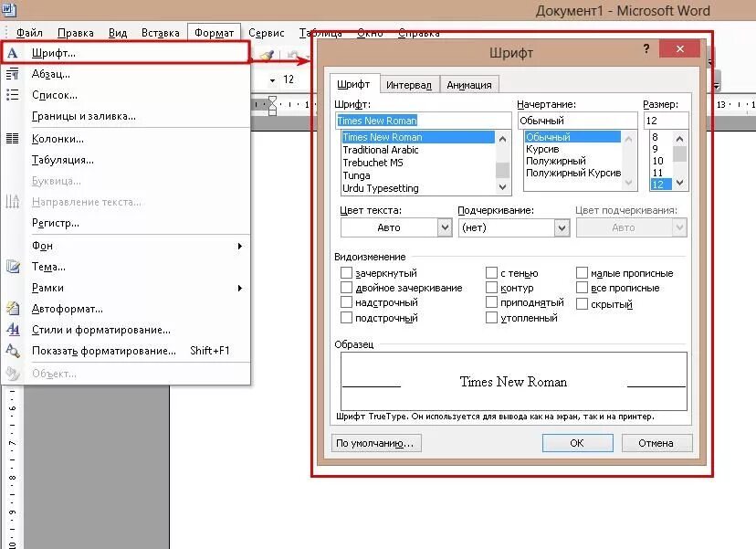Click the Абзац paragraph icon
Viewport: 756px width, 549px height.
coord(13,74)
